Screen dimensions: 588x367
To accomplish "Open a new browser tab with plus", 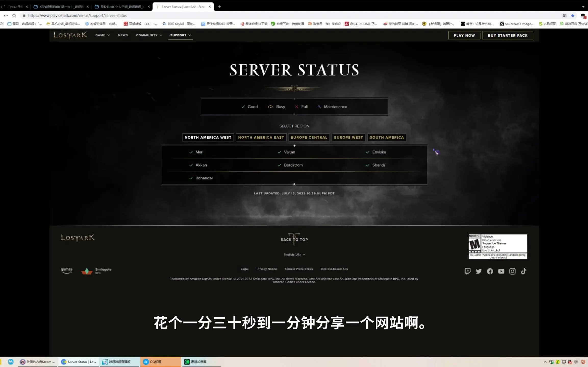I will coord(219,7).
